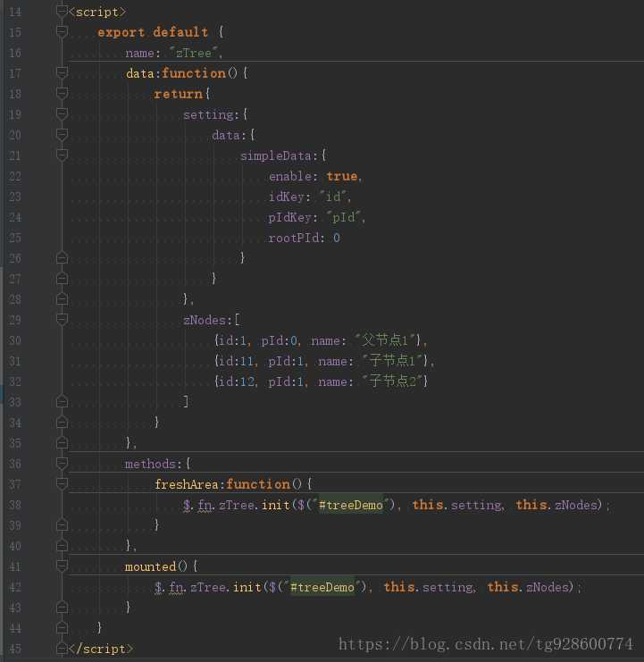Click the 'mounted' hook name
The height and width of the screenshot is (662, 644).
(x=150, y=566)
